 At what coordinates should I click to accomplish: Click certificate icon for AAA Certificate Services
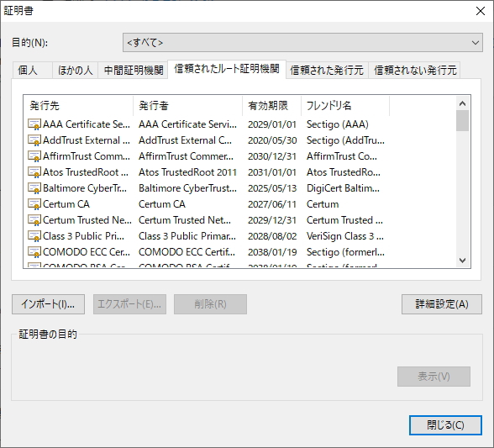coord(34,124)
